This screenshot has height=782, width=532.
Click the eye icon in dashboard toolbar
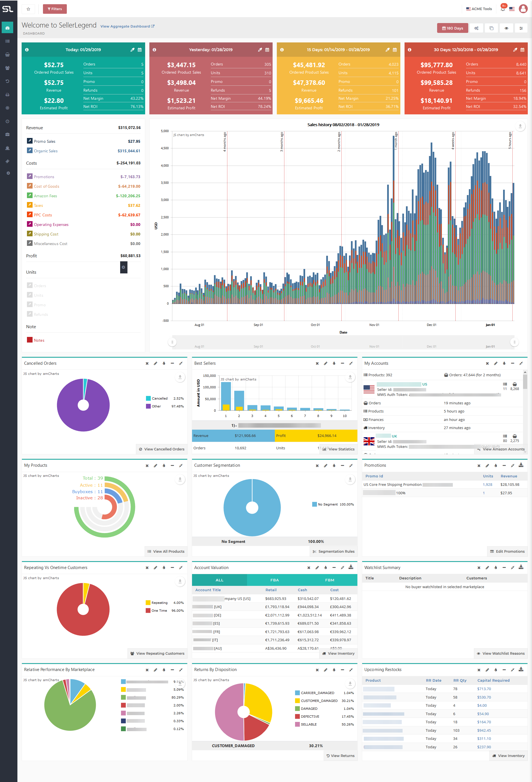click(x=506, y=28)
